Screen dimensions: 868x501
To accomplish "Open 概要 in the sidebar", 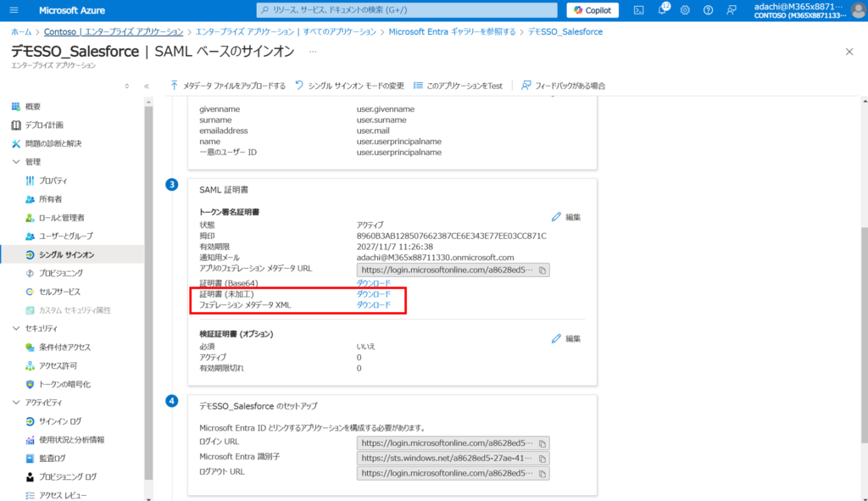I will tap(33, 106).
